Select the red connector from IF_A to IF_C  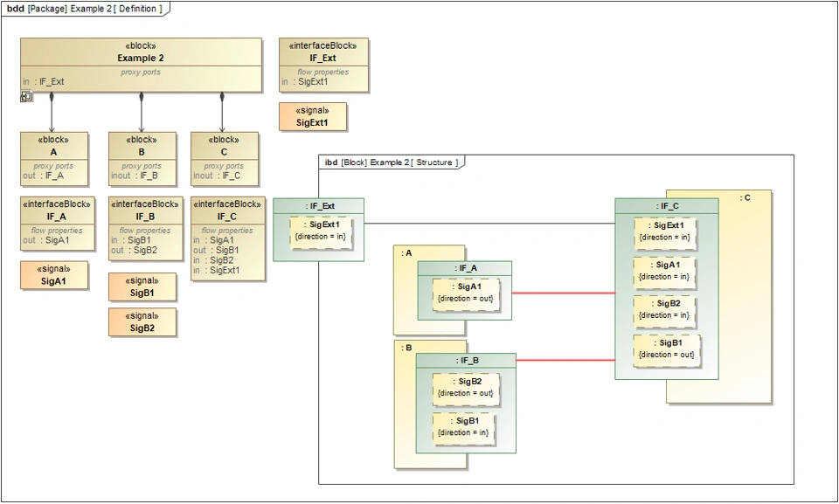click(x=564, y=293)
